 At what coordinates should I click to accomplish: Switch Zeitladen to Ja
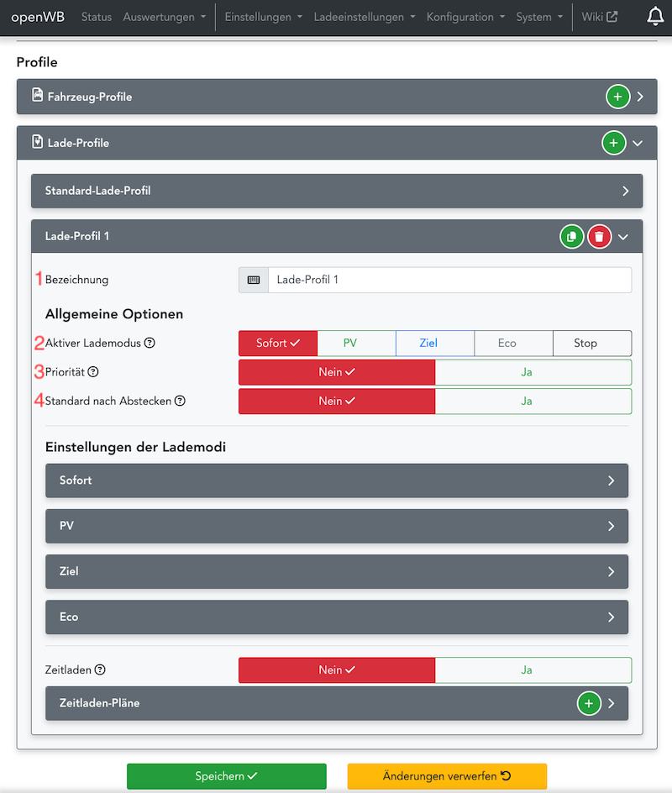click(533, 670)
